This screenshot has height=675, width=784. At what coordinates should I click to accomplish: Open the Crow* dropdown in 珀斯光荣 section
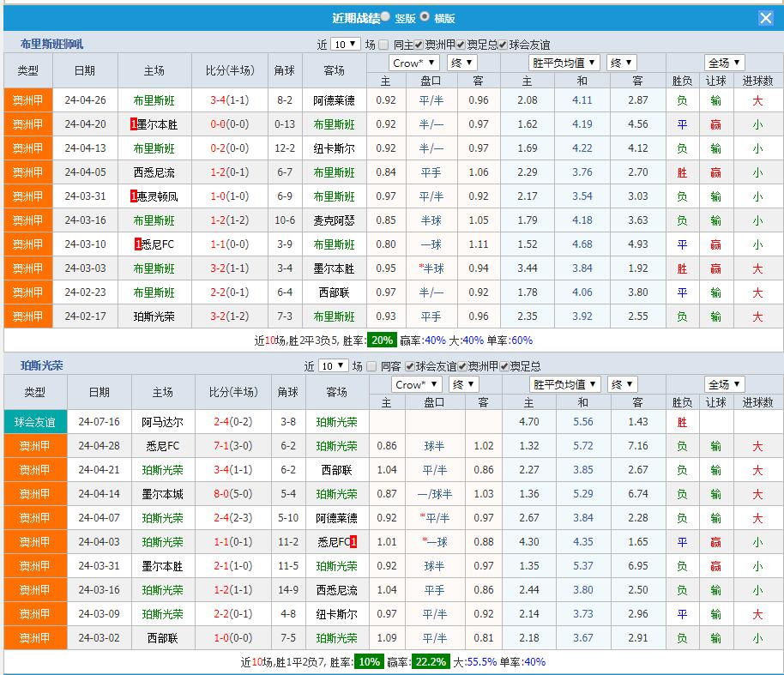tap(416, 385)
